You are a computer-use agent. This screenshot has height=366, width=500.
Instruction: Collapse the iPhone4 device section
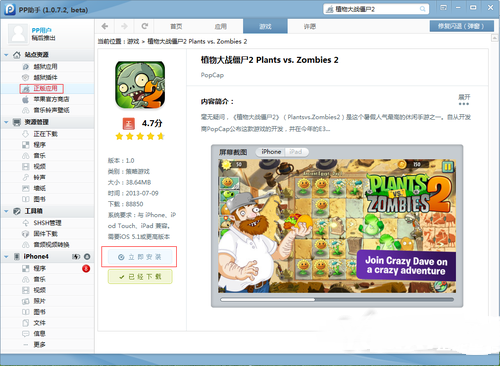[6, 256]
